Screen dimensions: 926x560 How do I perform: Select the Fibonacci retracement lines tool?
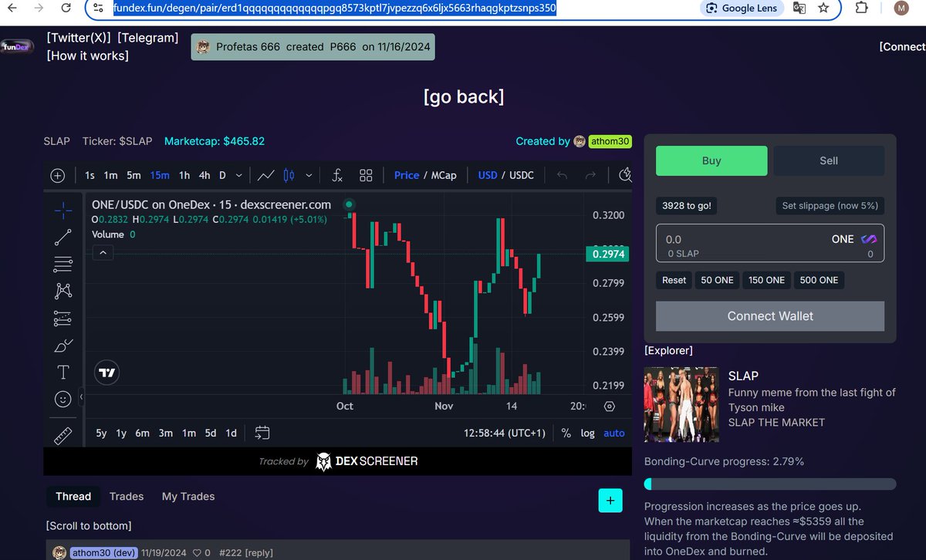pos(63,264)
